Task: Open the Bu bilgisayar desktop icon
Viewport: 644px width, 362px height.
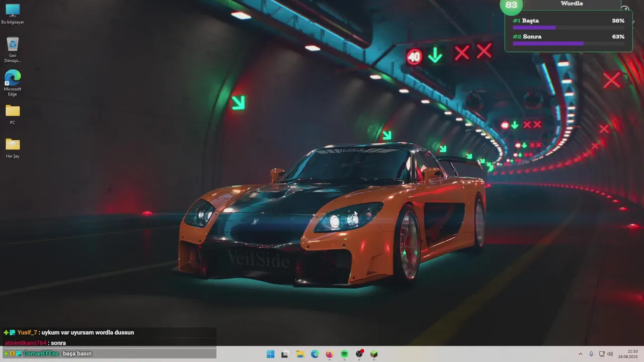Action: point(13,14)
